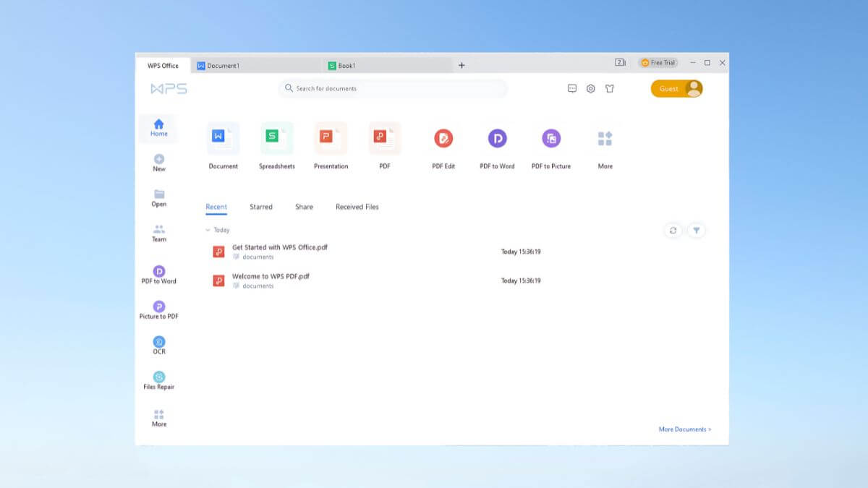This screenshot has height=488, width=868.
Task: Open the Settings gear
Action: tap(591, 88)
